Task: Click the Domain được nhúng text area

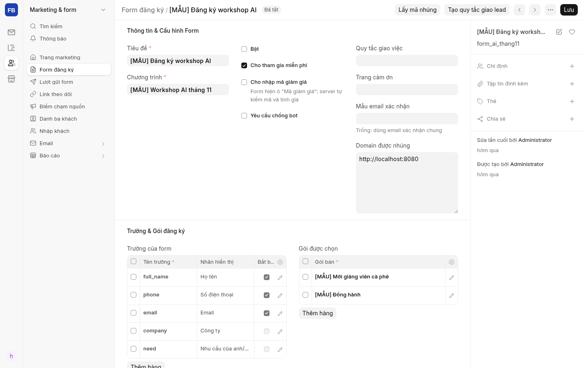Action: [407, 183]
